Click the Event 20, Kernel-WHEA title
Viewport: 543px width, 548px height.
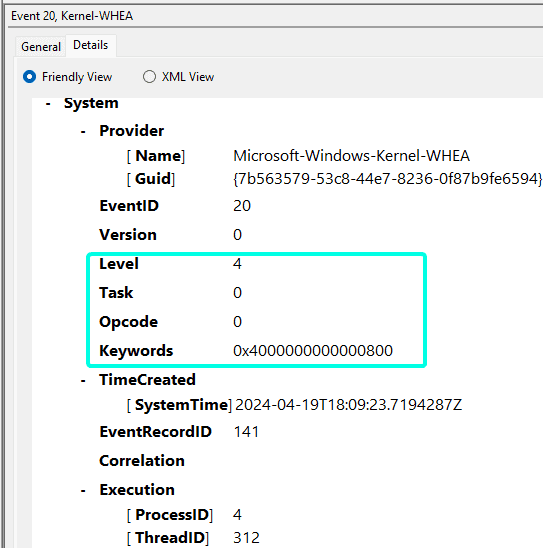tap(72, 16)
